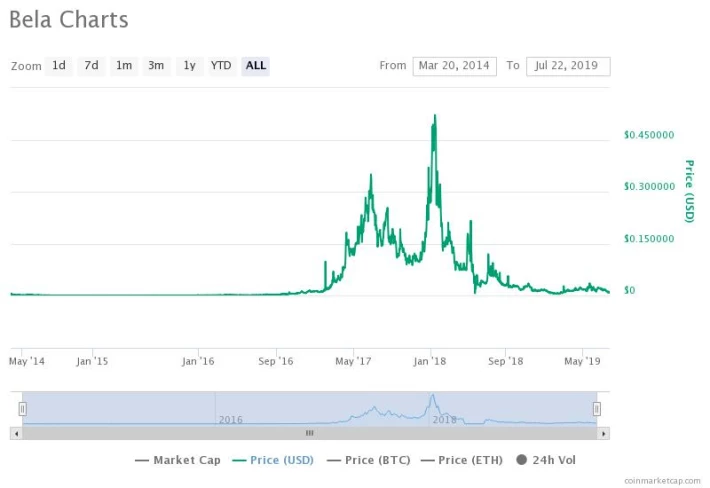The image size is (710, 488).
Task: Click the May '17 x-axis label
Action: 353,361
